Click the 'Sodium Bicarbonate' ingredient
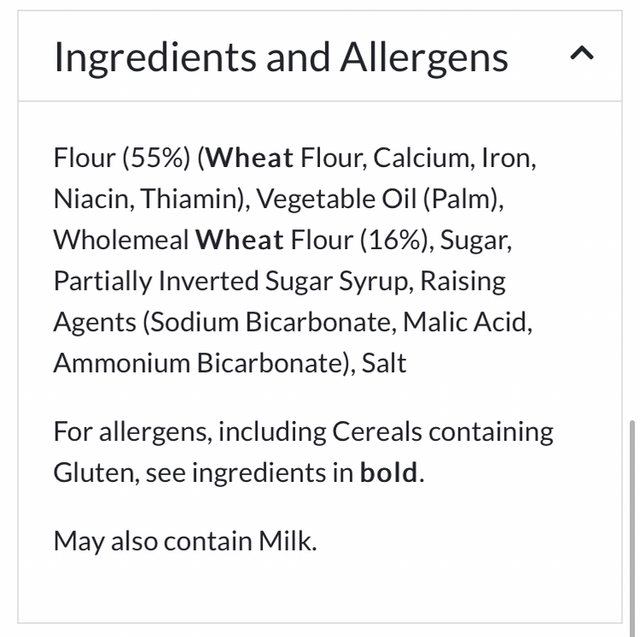640x637 pixels. (252, 322)
